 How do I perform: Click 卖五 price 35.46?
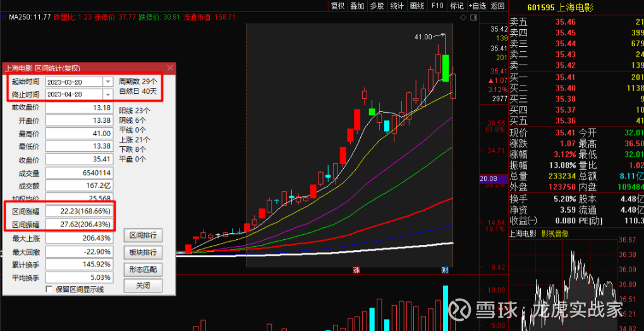tap(566, 22)
